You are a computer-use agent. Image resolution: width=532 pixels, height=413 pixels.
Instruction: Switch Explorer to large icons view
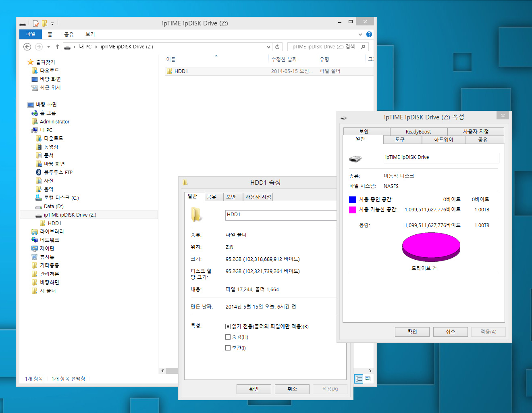point(368,379)
